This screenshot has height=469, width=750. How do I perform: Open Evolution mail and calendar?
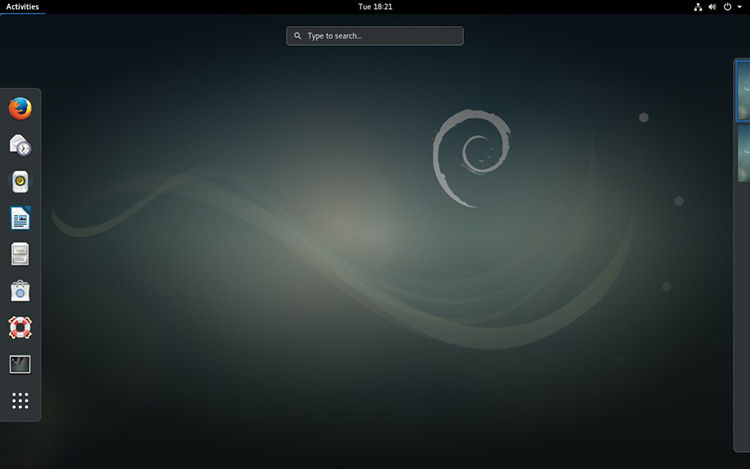[20, 145]
